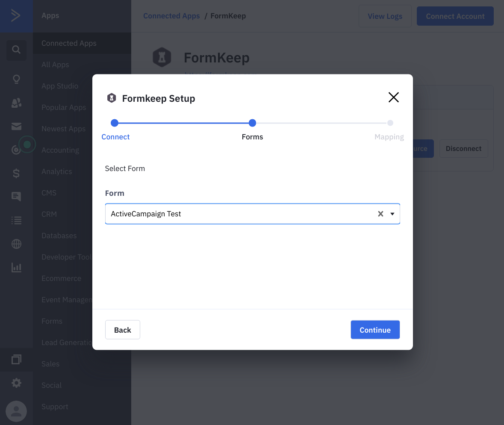This screenshot has width=504, height=425.
Task: Open the Apps stacked windows icon
Action: (16, 360)
